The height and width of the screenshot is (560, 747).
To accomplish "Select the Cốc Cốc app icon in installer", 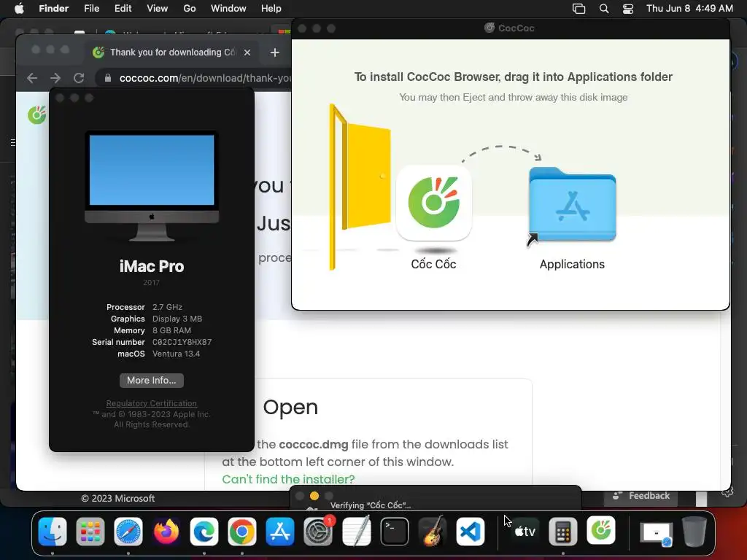I will pos(433,203).
